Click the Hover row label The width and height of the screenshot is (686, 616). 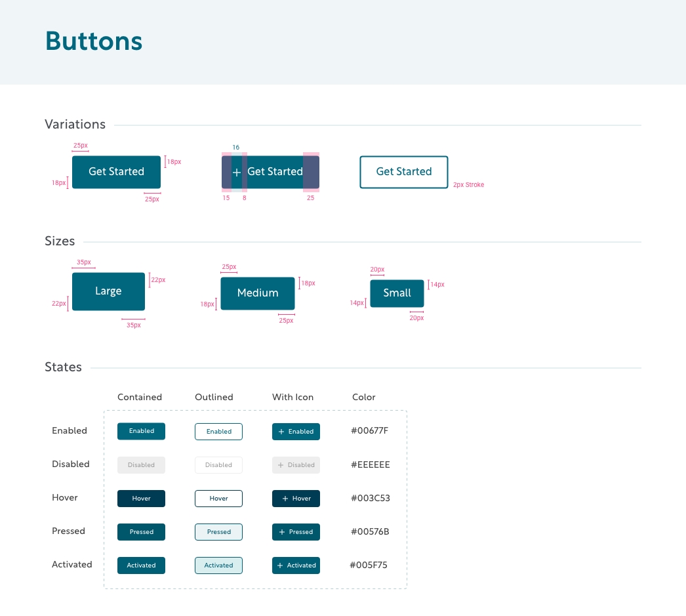65,497
